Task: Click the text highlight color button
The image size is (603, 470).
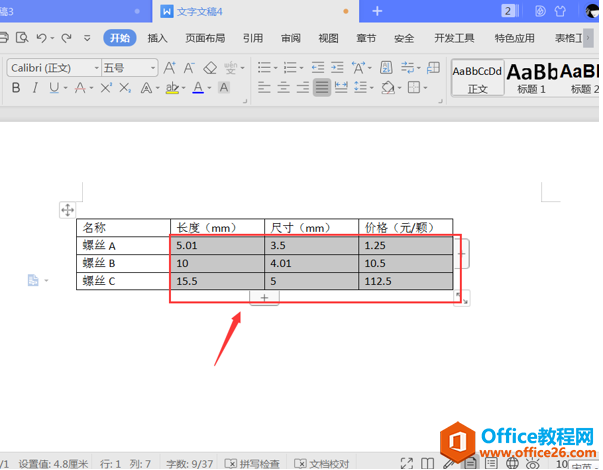Action: (x=171, y=88)
